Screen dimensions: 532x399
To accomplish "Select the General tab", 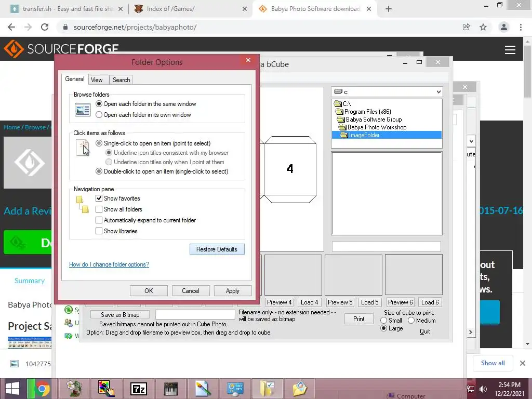I will (x=75, y=79).
